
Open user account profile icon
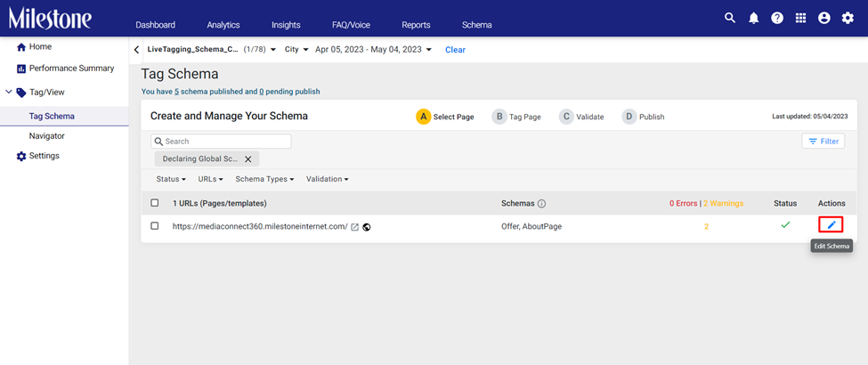point(823,19)
